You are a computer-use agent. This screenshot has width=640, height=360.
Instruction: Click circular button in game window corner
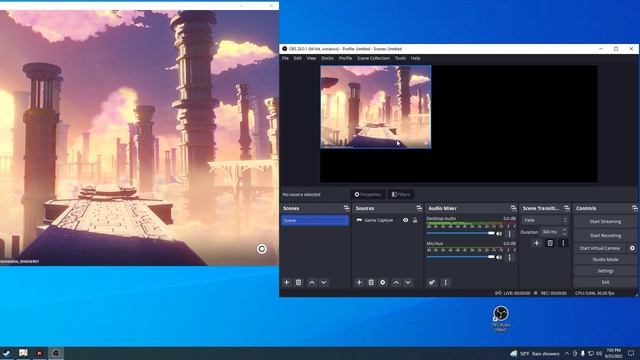(x=262, y=249)
